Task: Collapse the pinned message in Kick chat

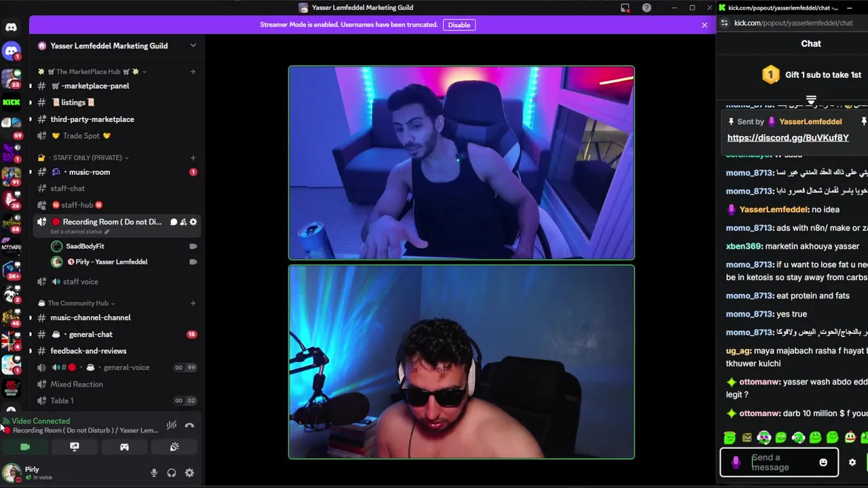Action: 811,100
